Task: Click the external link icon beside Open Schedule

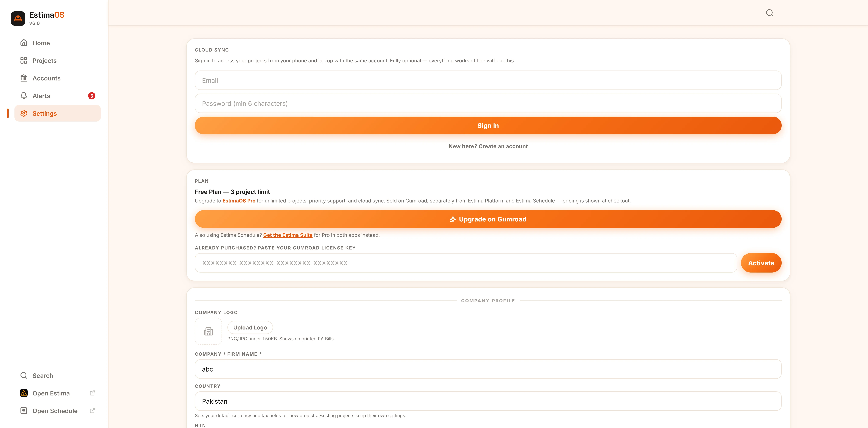Action: point(92,411)
